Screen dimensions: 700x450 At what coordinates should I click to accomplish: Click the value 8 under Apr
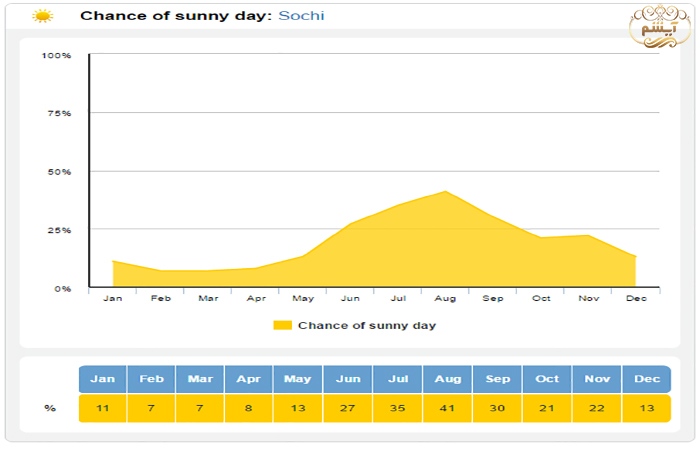tap(249, 408)
